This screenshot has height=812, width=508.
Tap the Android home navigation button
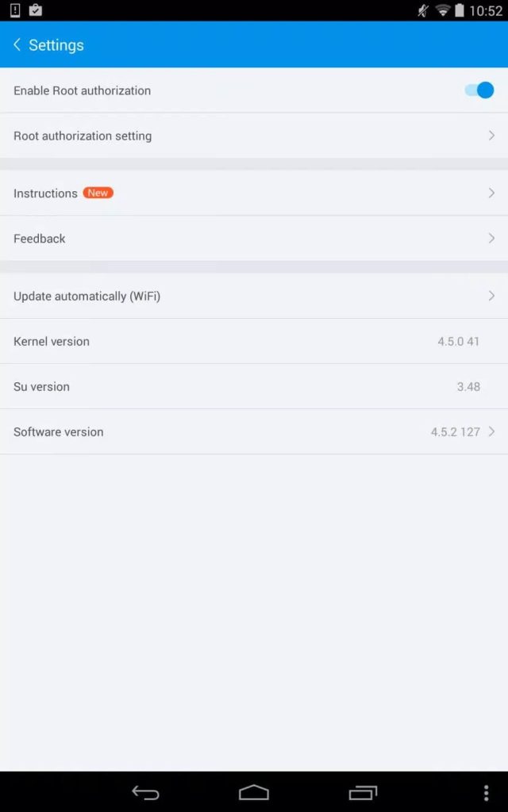tap(254, 792)
